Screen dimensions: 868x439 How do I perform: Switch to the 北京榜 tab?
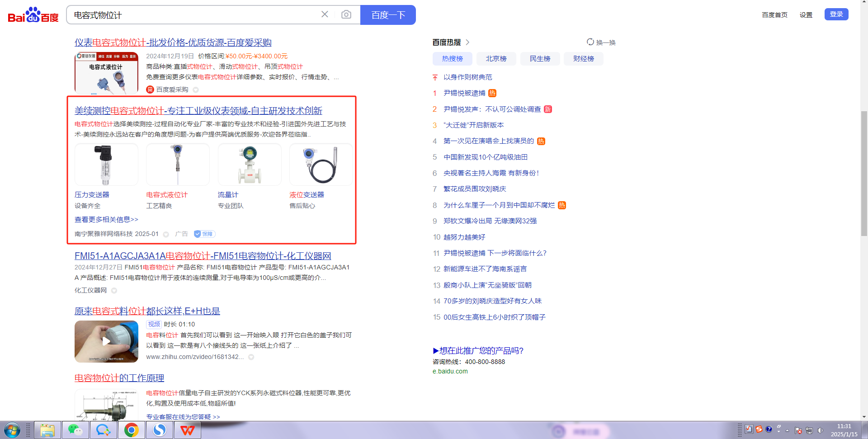point(496,59)
